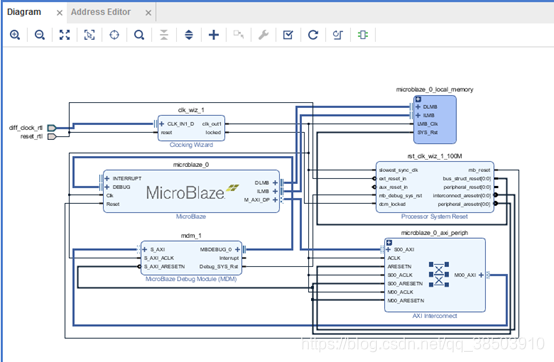Click the Regenerate Layout refresh icon
The height and width of the screenshot is (362, 554).
coord(313,35)
